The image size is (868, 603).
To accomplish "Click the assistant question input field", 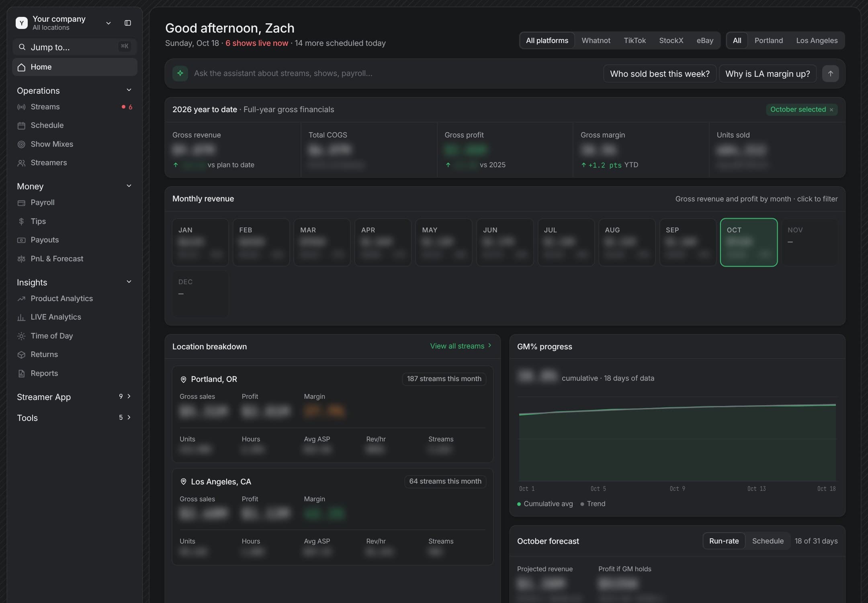I will pyautogui.click(x=396, y=74).
